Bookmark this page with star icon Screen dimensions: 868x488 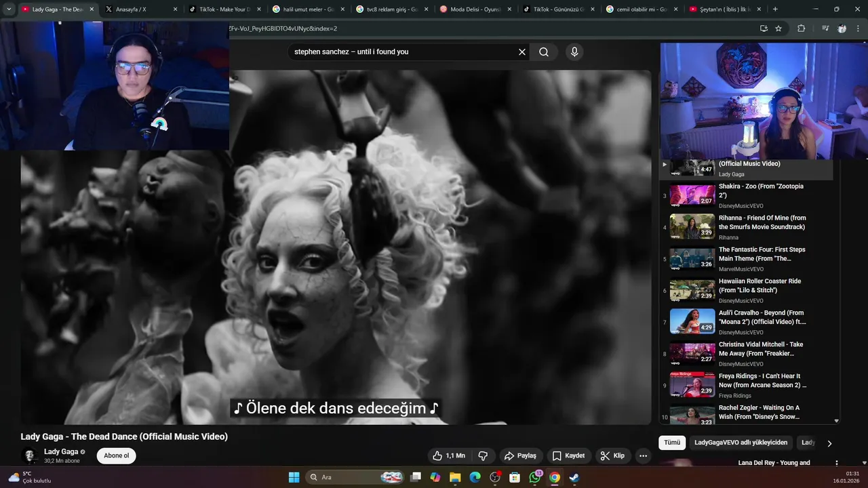pyautogui.click(x=778, y=28)
